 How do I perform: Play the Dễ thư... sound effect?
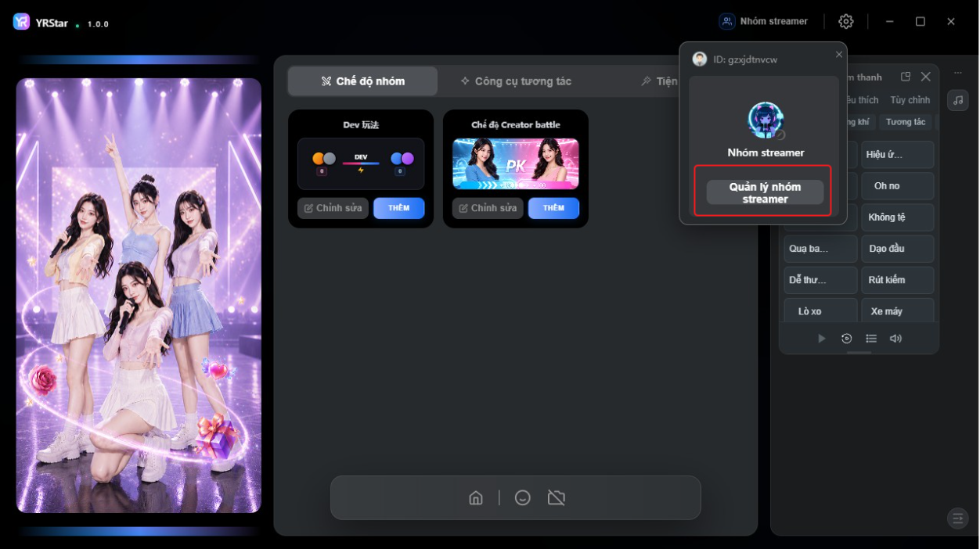820,280
